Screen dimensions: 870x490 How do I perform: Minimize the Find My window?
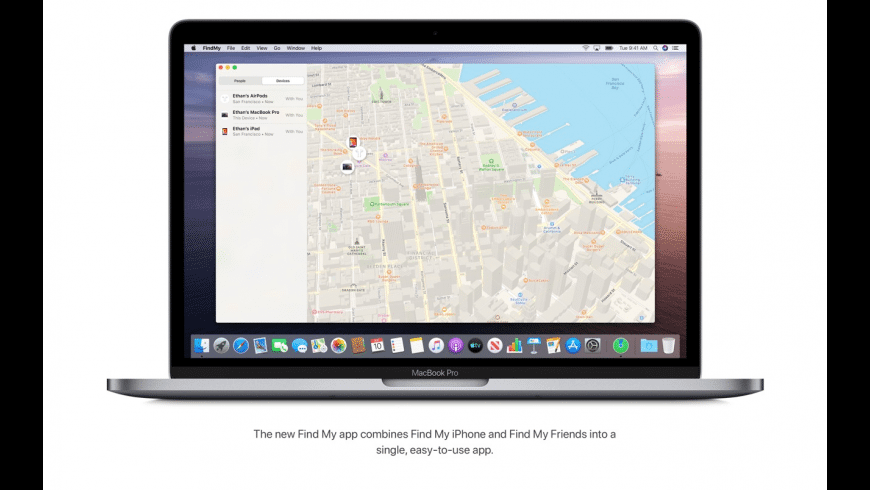click(x=227, y=68)
